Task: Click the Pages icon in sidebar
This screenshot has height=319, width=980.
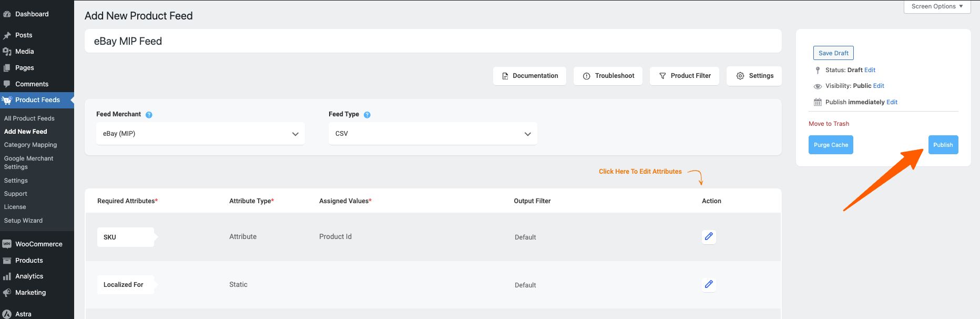Action: pyautogui.click(x=7, y=68)
